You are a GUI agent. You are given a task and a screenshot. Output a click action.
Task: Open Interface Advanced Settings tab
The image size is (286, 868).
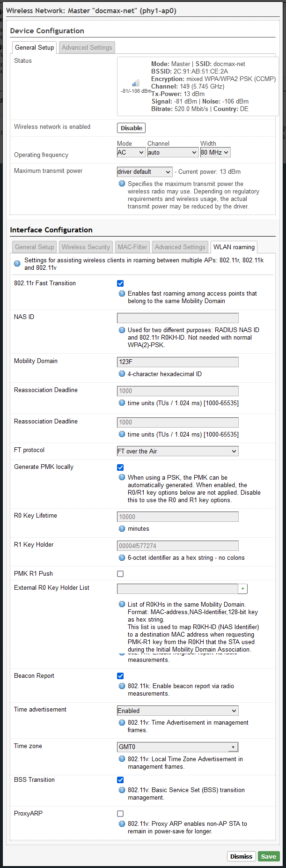click(x=180, y=247)
